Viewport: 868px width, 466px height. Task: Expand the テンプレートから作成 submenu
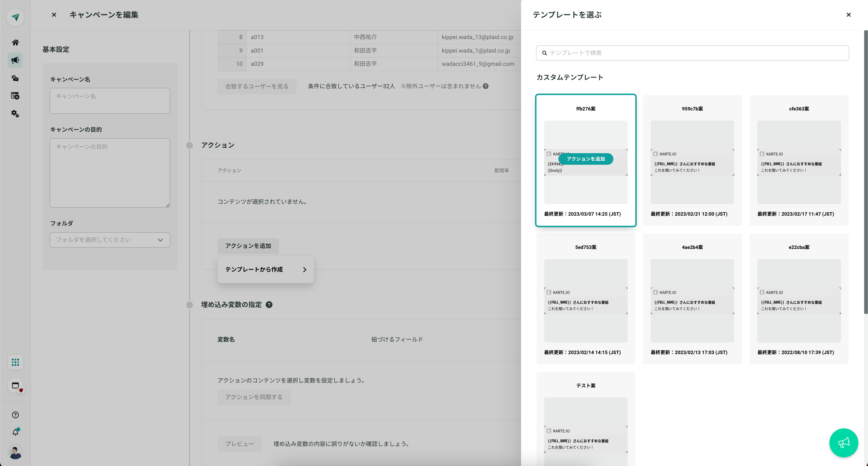[265, 270]
